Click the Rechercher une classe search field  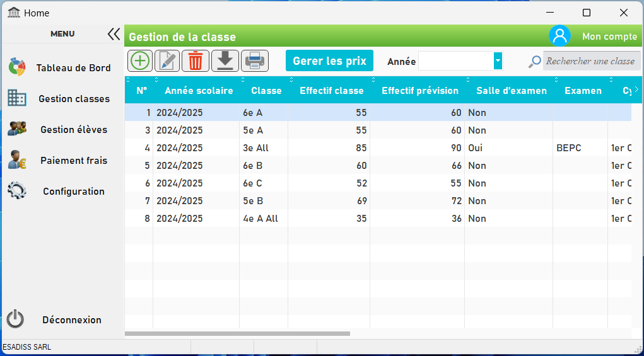click(592, 61)
